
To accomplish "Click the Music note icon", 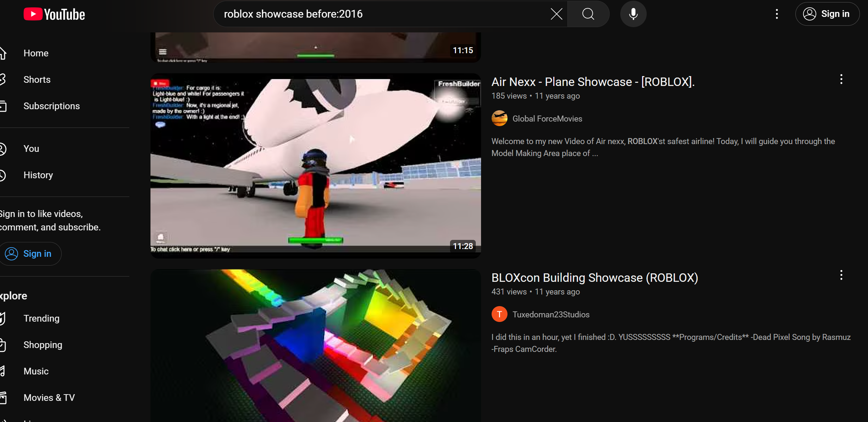I will 3,371.
